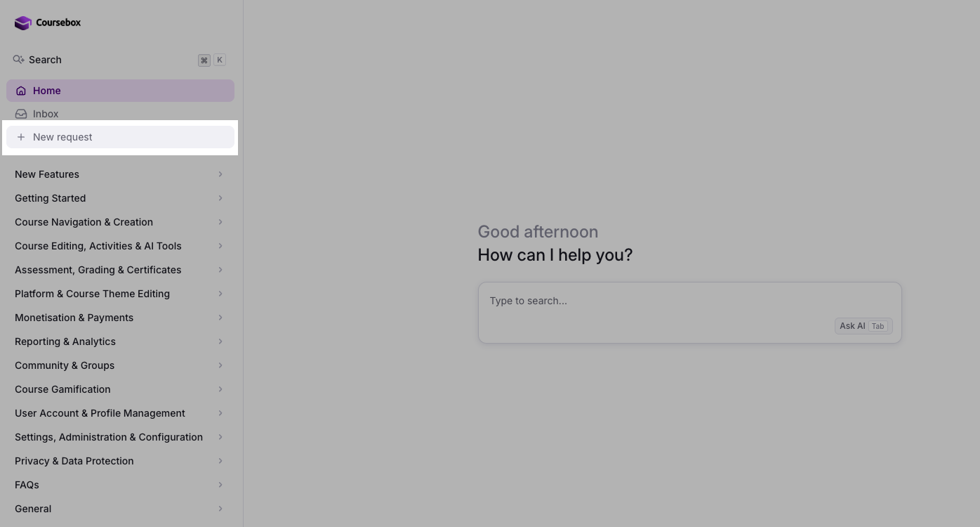This screenshot has height=527, width=980.
Task: Expand Course Editing, Activities & AI Tools chevron
Action: pyautogui.click(x=220, y=246)
